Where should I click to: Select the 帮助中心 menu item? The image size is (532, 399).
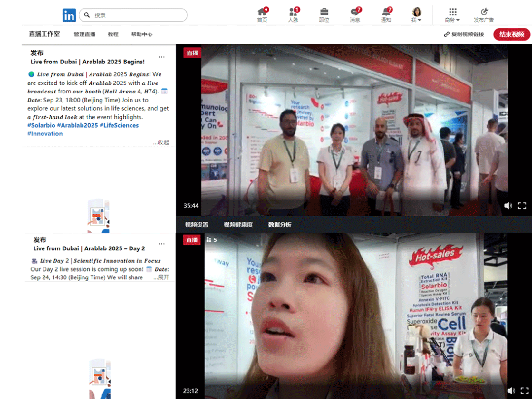[x=142, y=34]
